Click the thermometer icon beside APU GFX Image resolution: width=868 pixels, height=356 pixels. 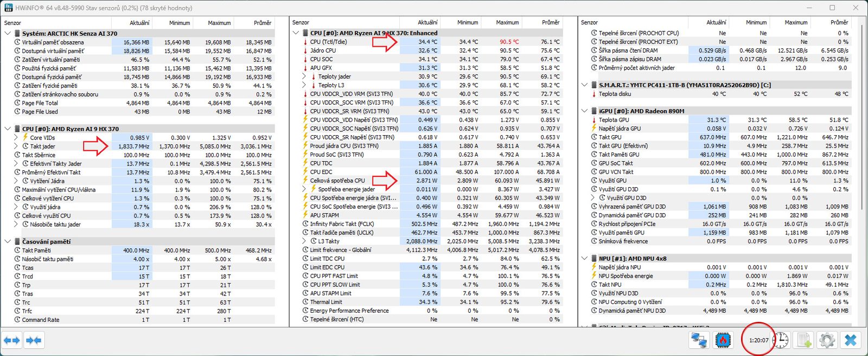(x=305, y=68)
